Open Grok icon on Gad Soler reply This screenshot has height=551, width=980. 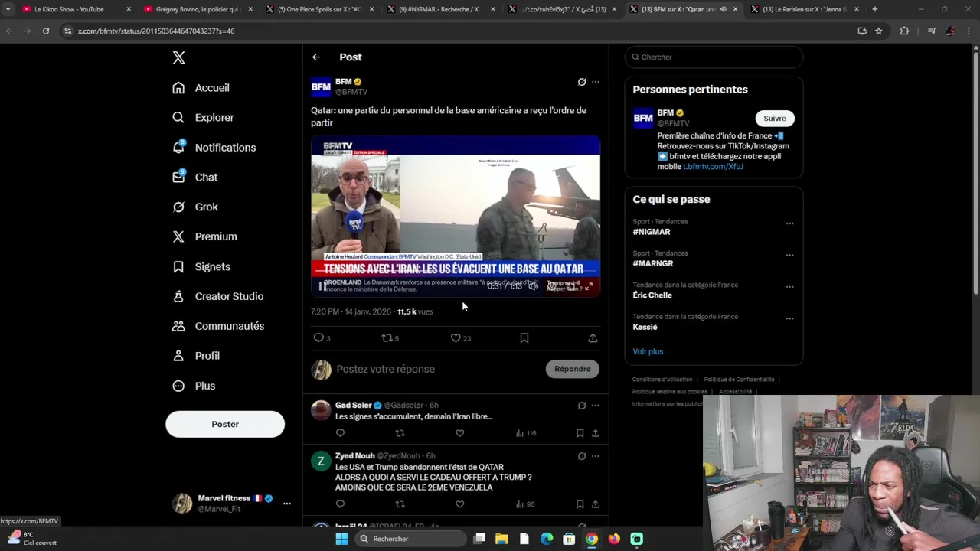pos(582,406)
